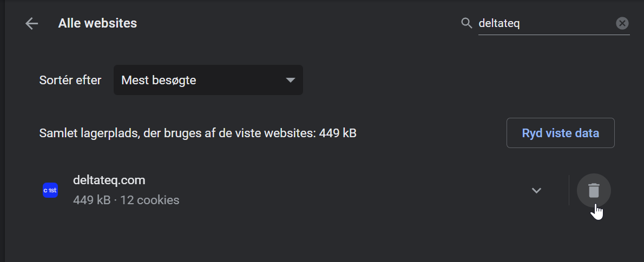Click the vertical divider beside the trash icon
Screen dimensions: 644x262
569,190
